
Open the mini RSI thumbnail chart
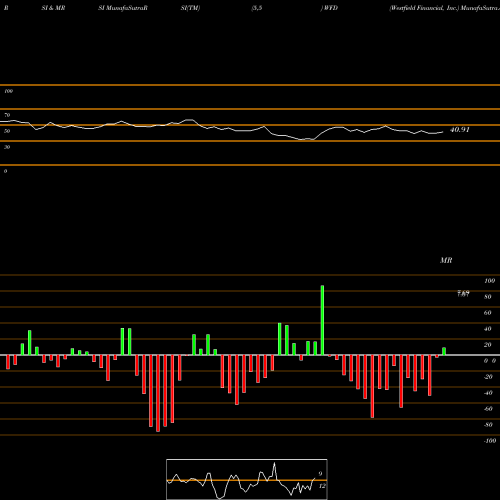point(247,479)
